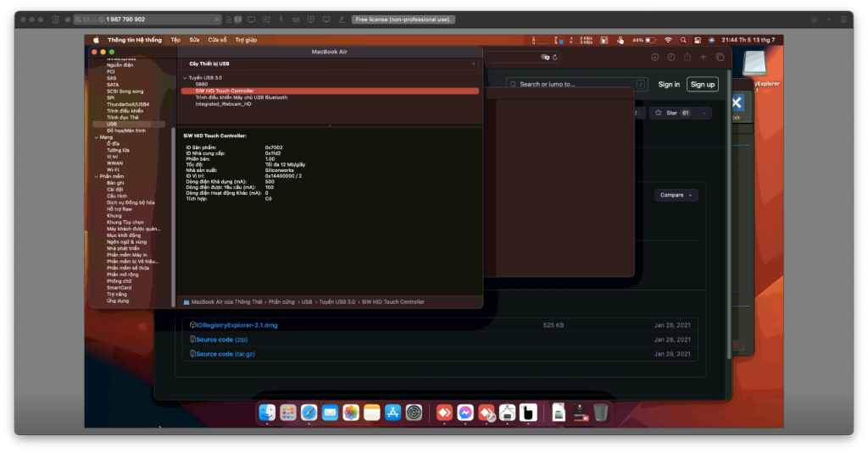Image resolution: width=868 pixels, height=453 pixels.
Task: Open Wi-Fi status in the menu bar
Action: tap(668, 40)
